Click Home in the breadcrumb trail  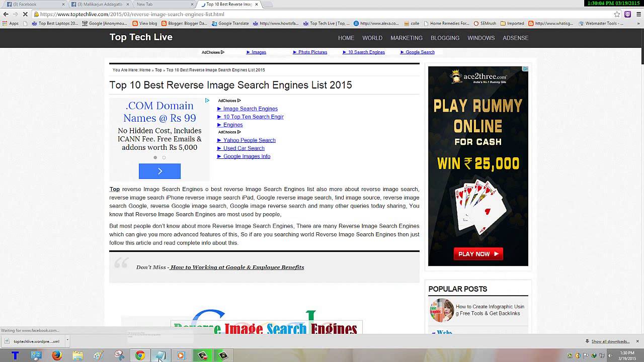click(145, 70)
